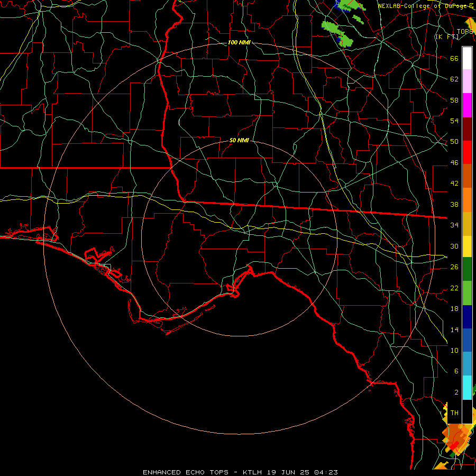The width and height of the screenshot is (476, 476).
Task: Pick the bright orange legend swatch
Action: pos(467,200)
